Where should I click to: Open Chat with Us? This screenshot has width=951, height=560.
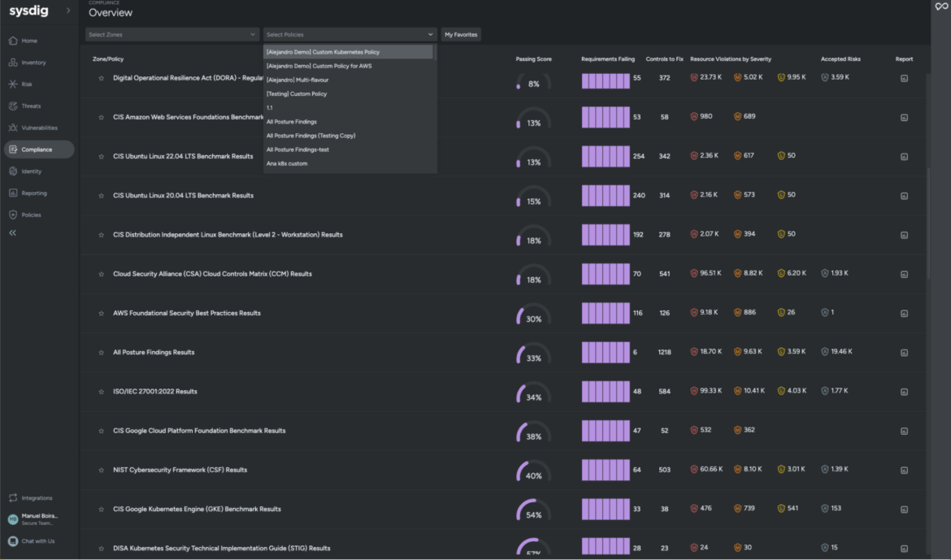click(x=32, y=541)
